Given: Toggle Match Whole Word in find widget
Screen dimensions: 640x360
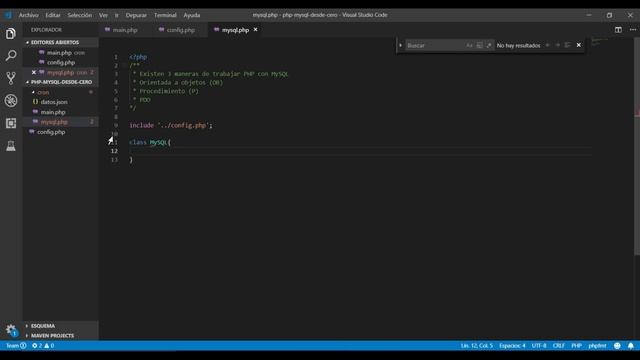Looking at the screenshot, I should [x=480, y=45].
